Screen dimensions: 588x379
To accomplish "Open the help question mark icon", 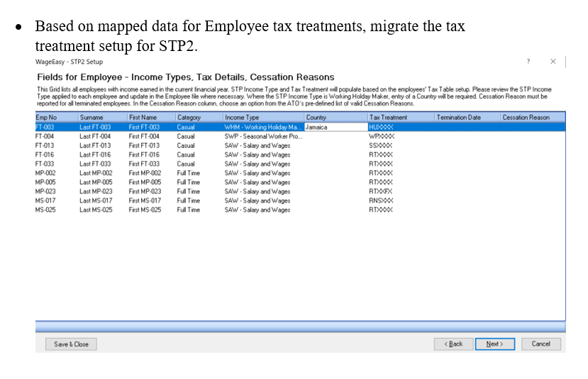I will coord(528,62).
